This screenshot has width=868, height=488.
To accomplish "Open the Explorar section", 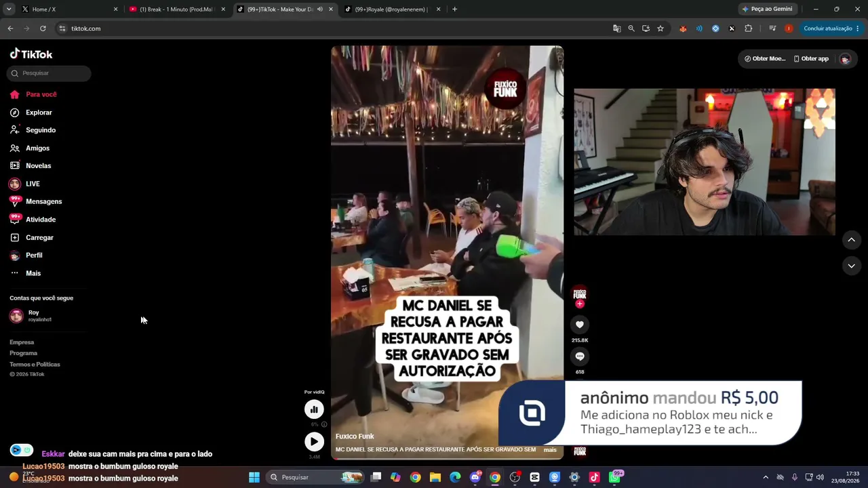I will (31, 113).
